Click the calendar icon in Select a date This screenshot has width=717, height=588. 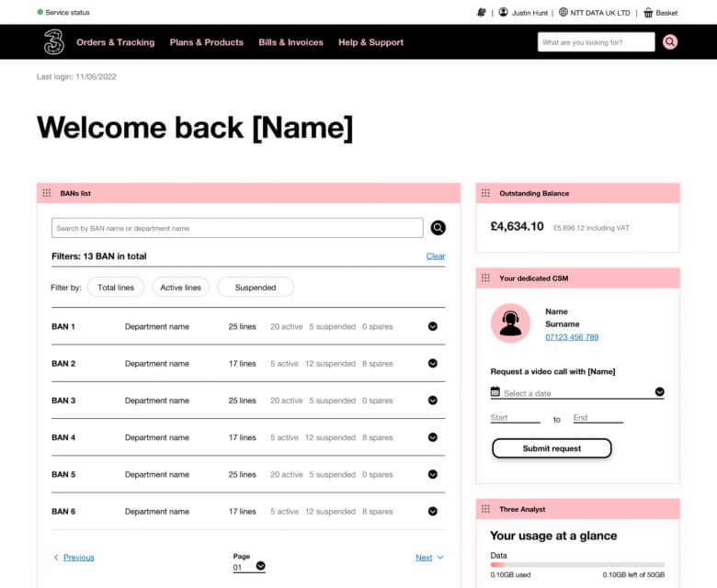(x=495, y=391)
